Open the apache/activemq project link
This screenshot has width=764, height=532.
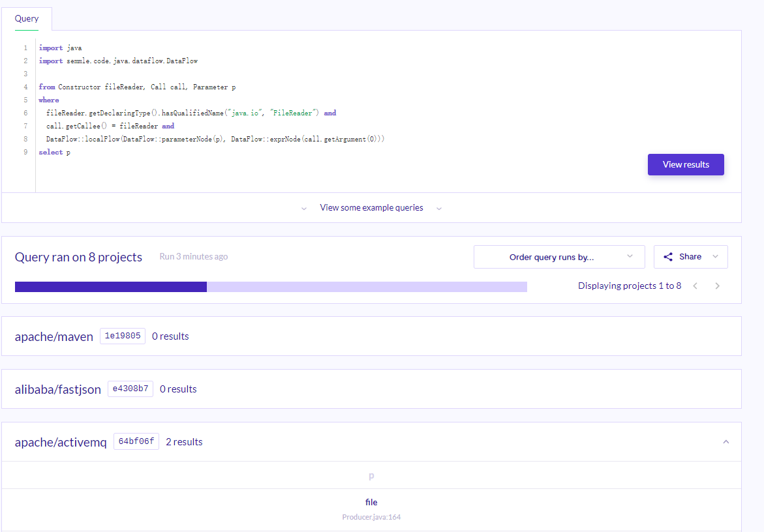coord(61,442)
